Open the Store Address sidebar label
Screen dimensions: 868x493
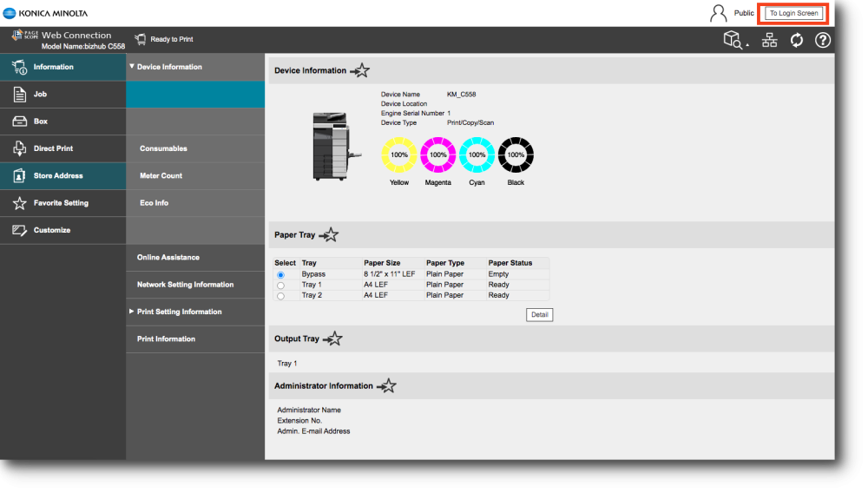click(x=58, y=175)
